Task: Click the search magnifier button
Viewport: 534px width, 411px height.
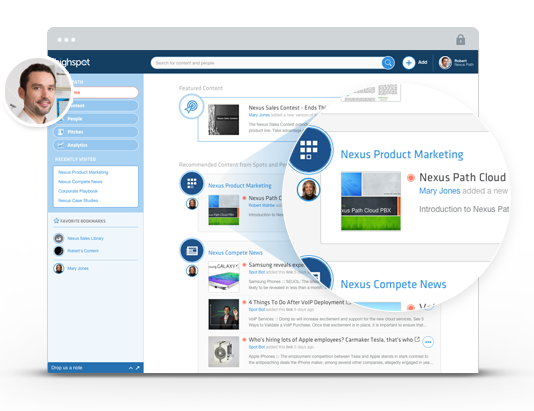Action: (x=388, y=63)
